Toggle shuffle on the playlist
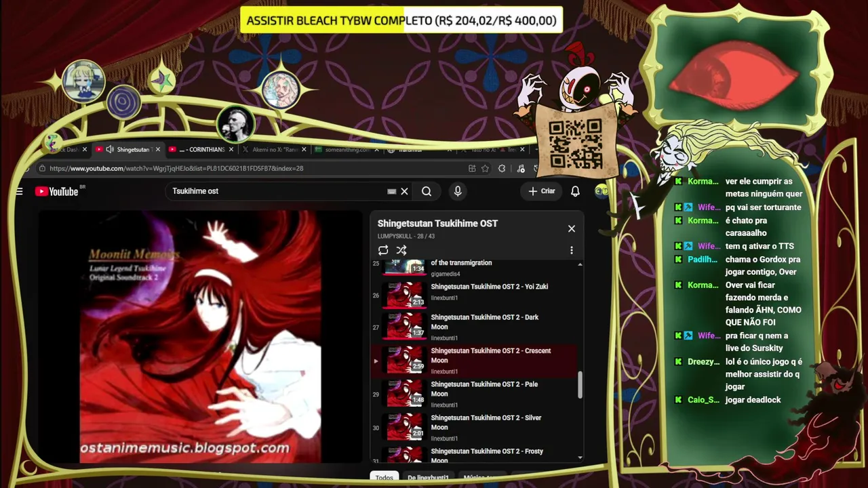This screenshot has height=488, width=868. 401,250
